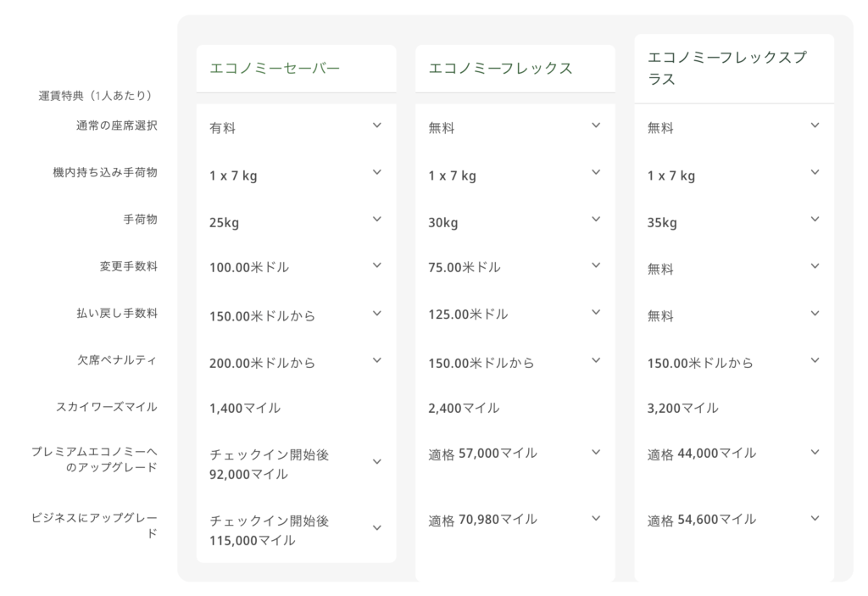This screenshot has width=868, height=596.
Task: Expand 150.00米ドルから refund fee in エコノミーセーバー
Action: (376, 314)
